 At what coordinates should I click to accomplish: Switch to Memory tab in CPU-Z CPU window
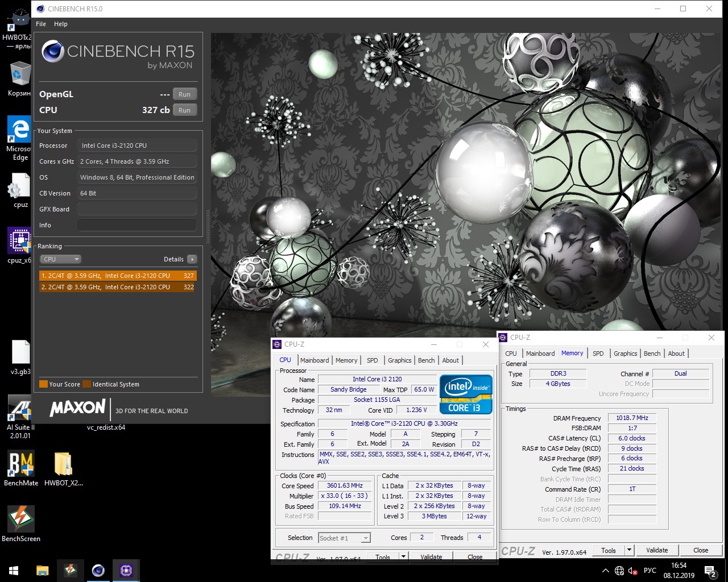click(346, 360)
